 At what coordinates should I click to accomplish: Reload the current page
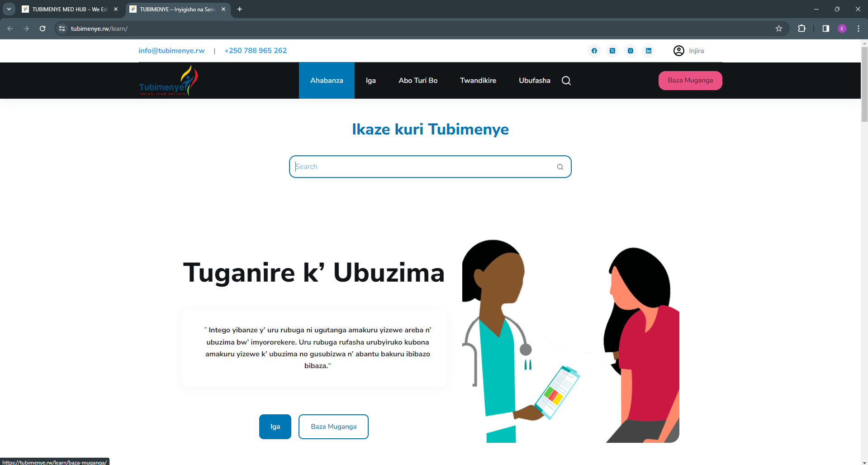pyautogui.click(x=43, y=29)
